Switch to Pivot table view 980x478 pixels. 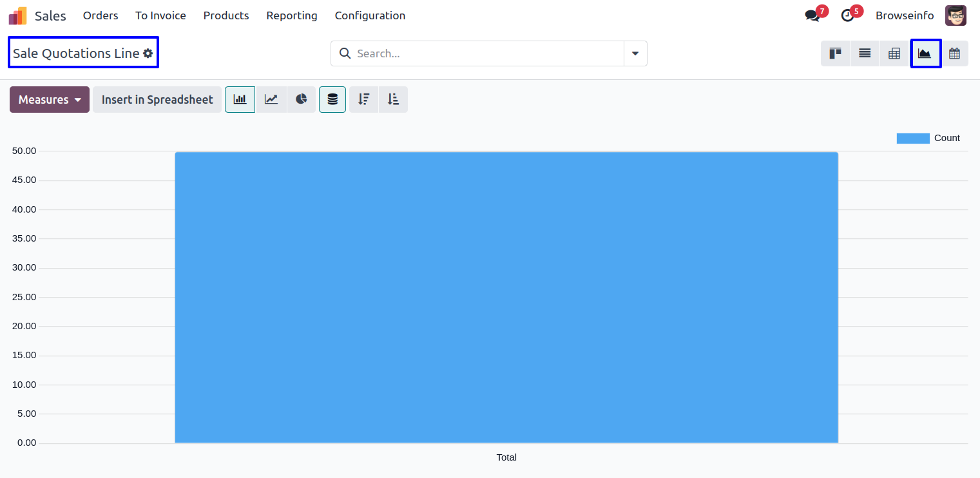(x=894, y=53)
